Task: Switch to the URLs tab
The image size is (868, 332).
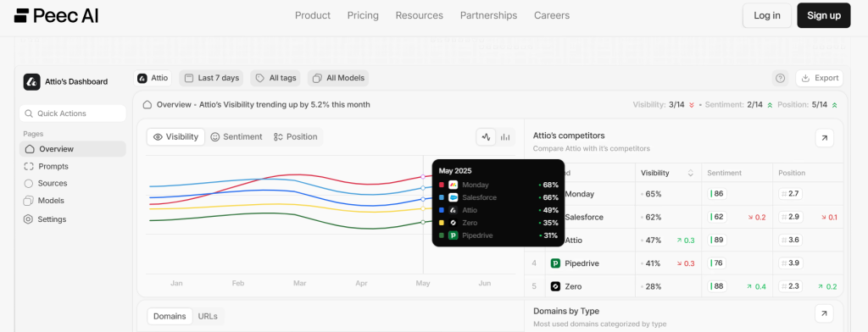Action: (x=208, y=317)
